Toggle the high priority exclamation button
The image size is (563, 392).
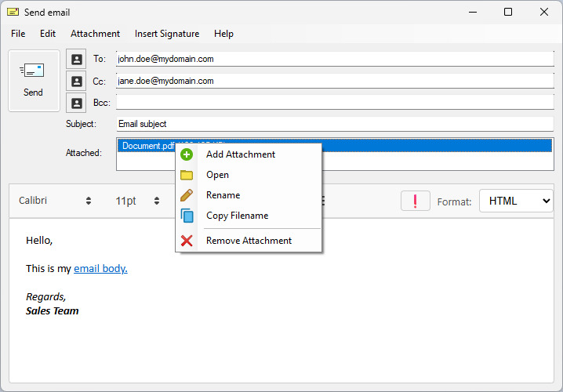tap(415, 201)
